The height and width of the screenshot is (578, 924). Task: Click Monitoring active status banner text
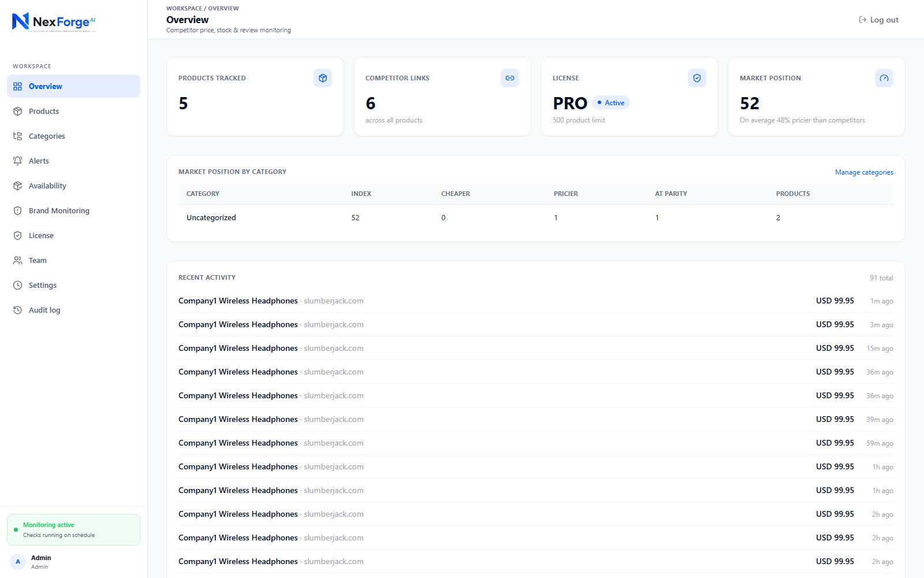coord(49,525)
